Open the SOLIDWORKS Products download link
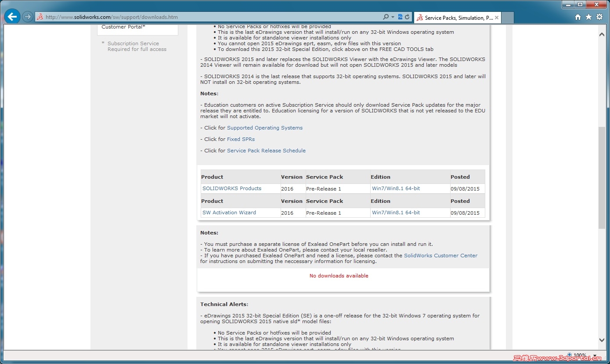This screenshot has height=364, width=610. click(x=232, y=188)
